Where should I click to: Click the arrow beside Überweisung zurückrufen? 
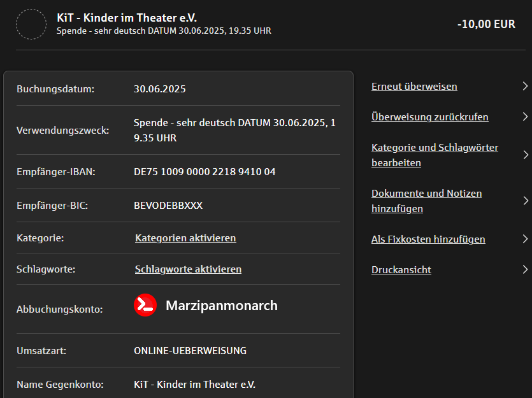click(x=525, y=117)
